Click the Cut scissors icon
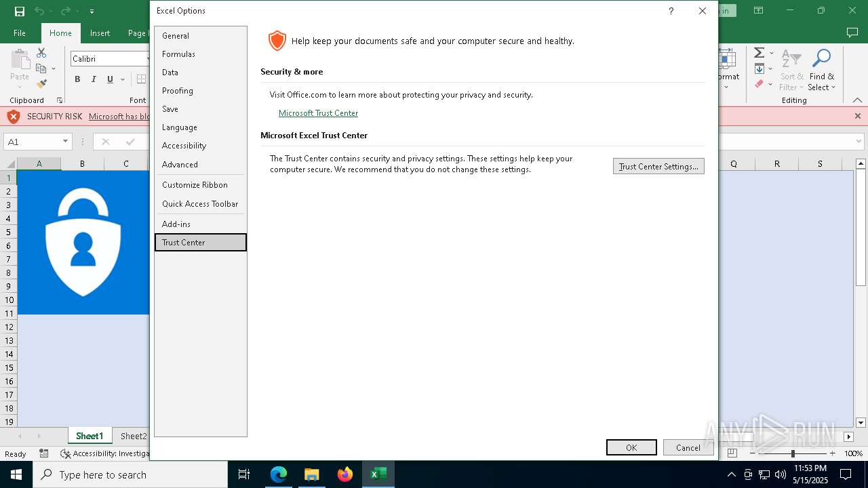868x488 pixels. point(41,53)
